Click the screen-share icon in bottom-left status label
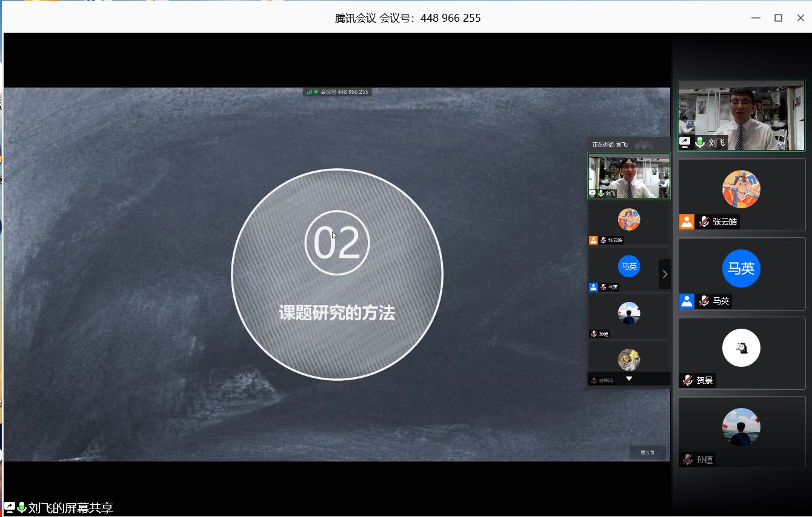812x517 pixels. 10,508
